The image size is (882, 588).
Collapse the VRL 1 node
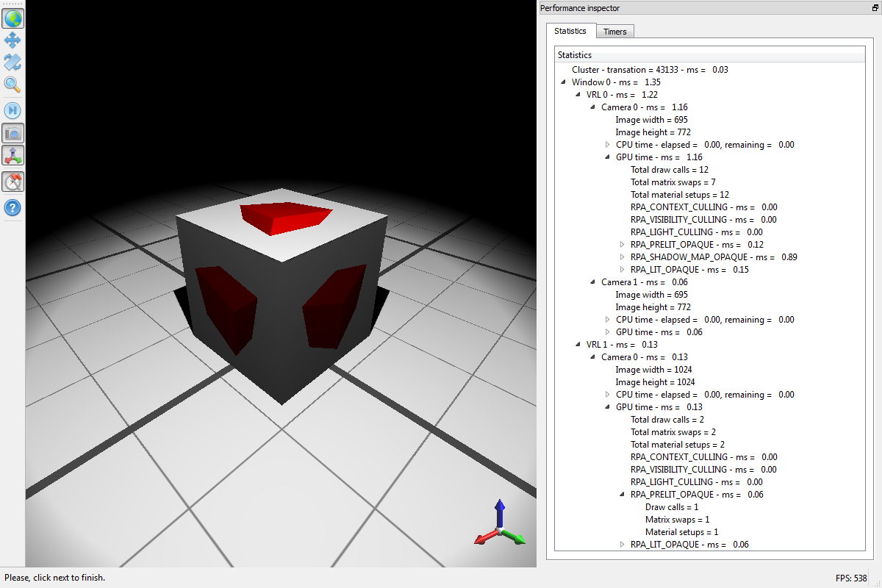pyautogui.click(x=578, y=345)
